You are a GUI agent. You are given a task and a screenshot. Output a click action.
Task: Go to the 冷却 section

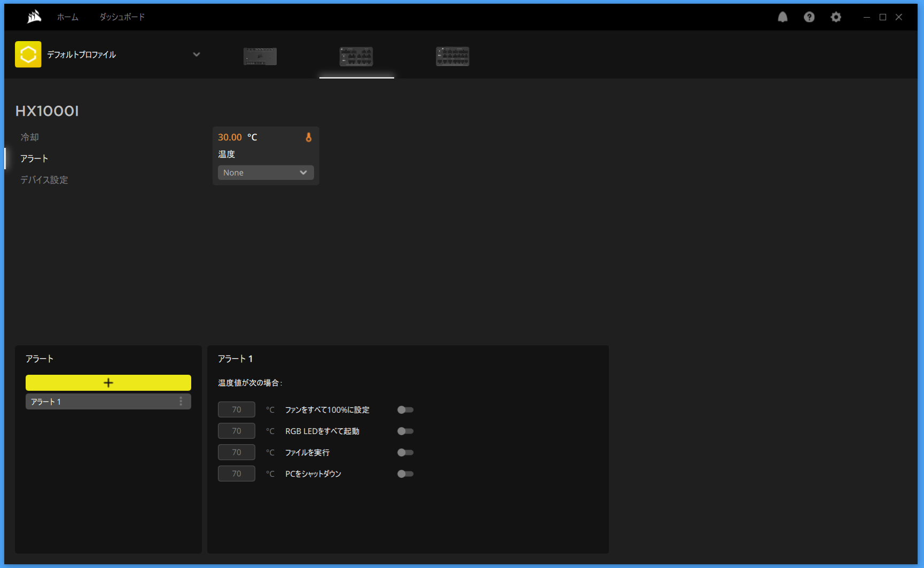[x=30, y=137]
